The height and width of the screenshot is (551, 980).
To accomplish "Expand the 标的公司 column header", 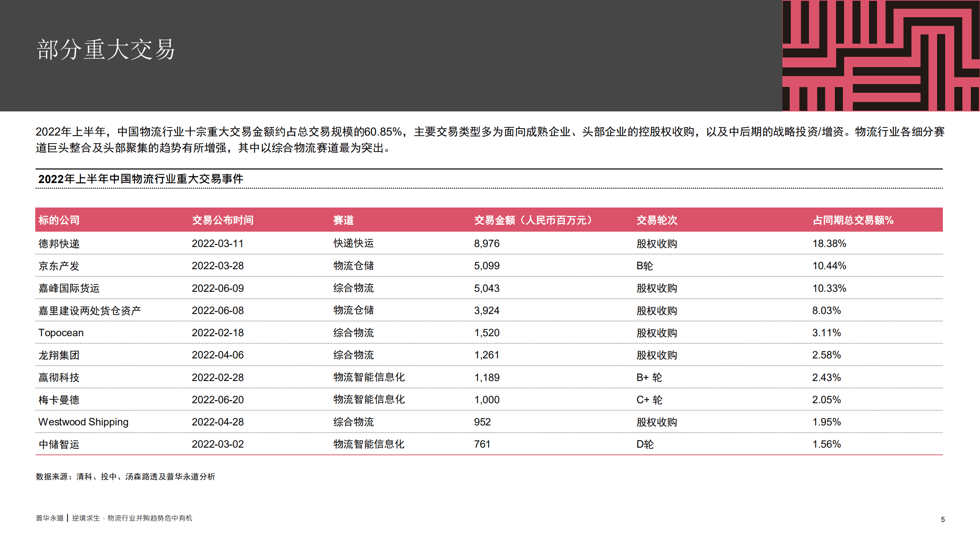I will [x=59, y=220].
